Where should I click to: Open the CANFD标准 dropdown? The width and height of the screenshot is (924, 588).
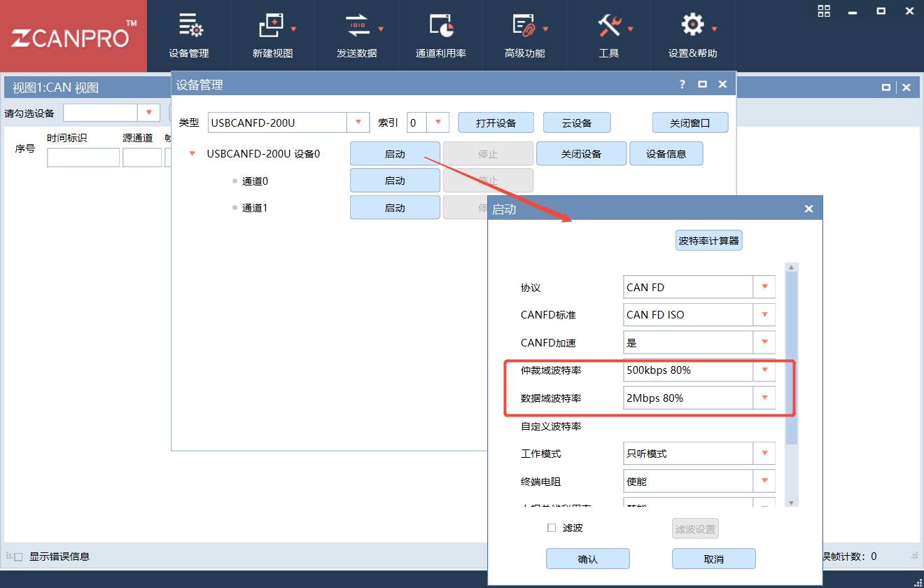point(764,314)
